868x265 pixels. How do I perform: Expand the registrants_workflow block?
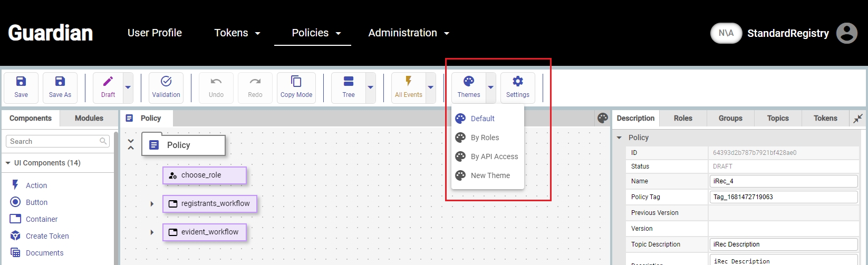click(x=152, y=204)
